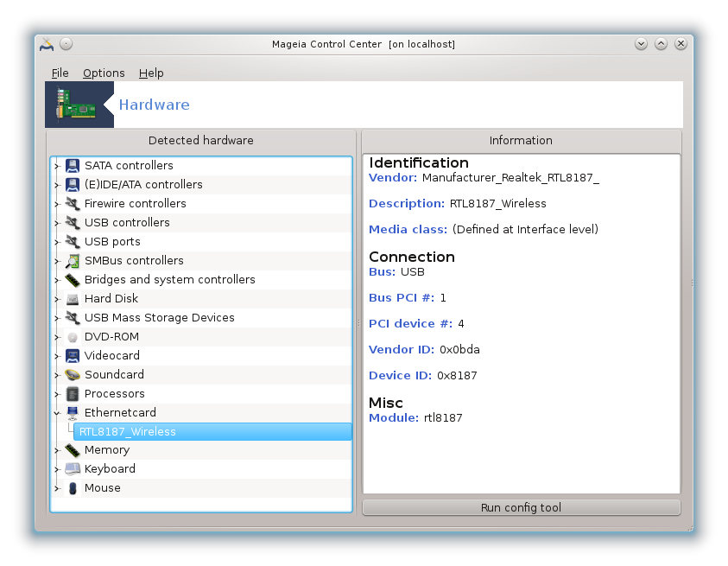
Task: Select the USB ports row
Action: [x=201, y=242]
